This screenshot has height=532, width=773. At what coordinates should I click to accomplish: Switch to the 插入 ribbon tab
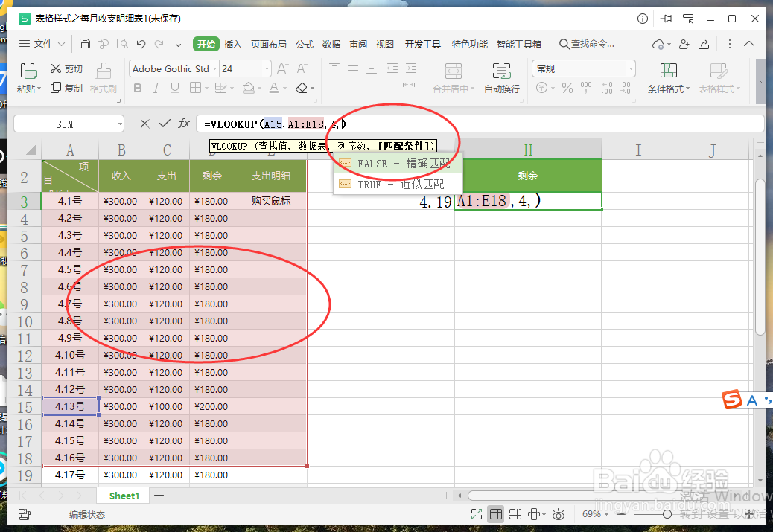pyautogui.click(x=233, y=44)
